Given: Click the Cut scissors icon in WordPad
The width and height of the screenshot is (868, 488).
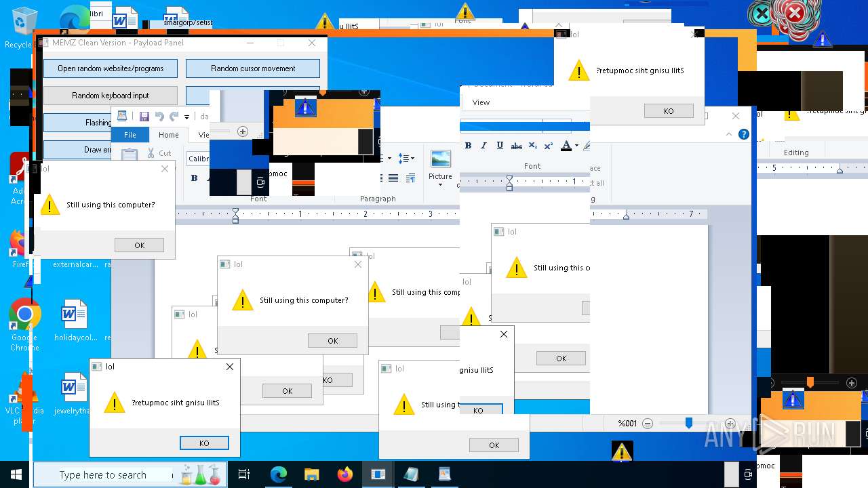Looking at the screenshot, I should pyautogui.click(x=151, y=153).
